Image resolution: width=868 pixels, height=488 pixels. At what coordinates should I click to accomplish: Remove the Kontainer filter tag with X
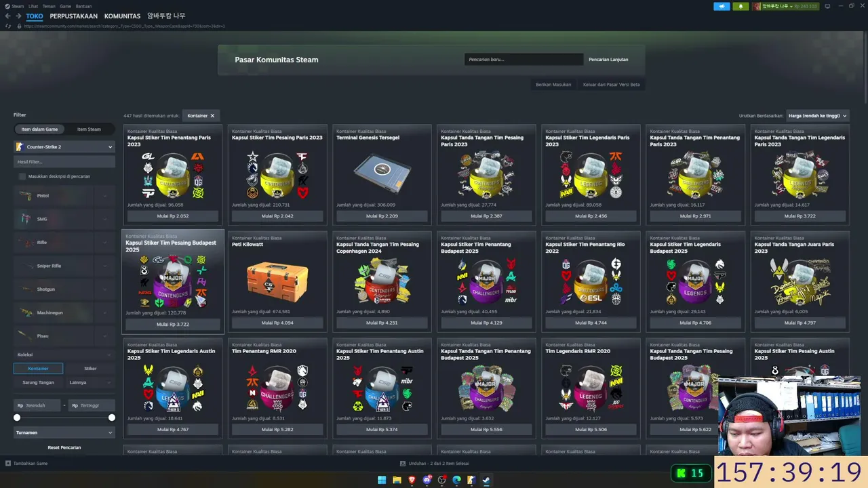pos(212,116)
